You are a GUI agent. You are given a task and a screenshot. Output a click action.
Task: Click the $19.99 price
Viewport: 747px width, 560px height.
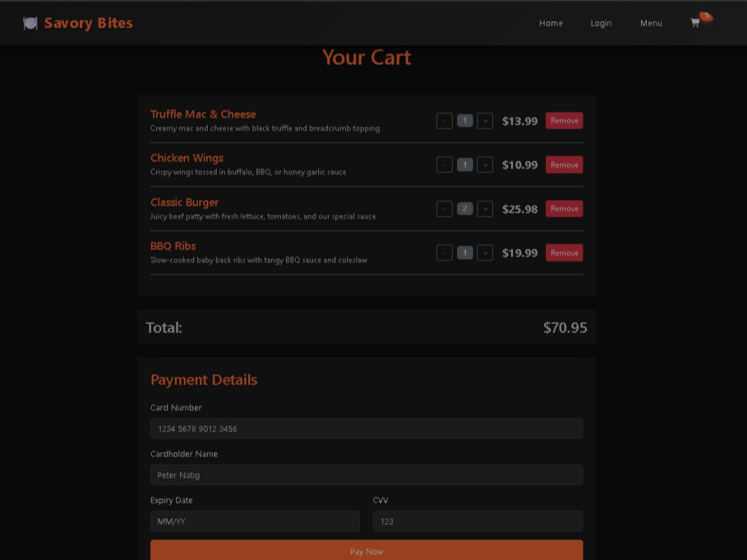coord(520,253)
